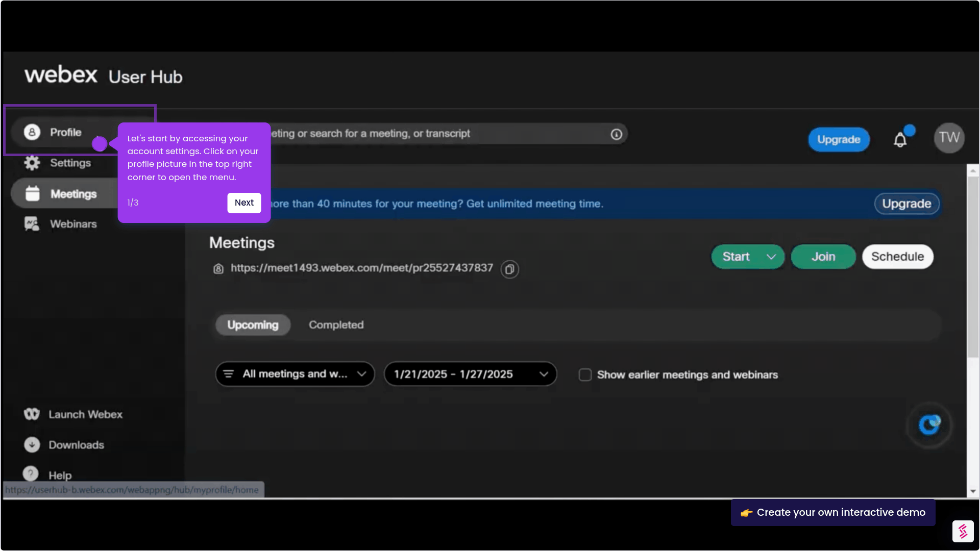Click Upgrade in the blue banner
Viewport: 980px width, 551px height.
(x=906, y=204)
